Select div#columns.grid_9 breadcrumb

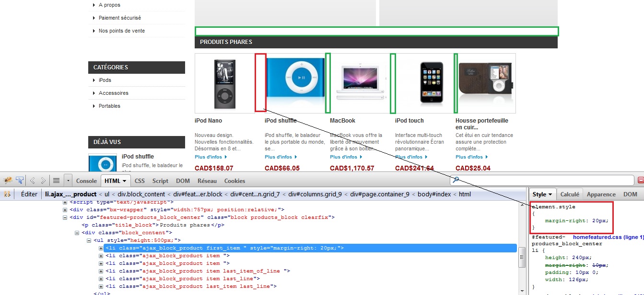(315, 194)
